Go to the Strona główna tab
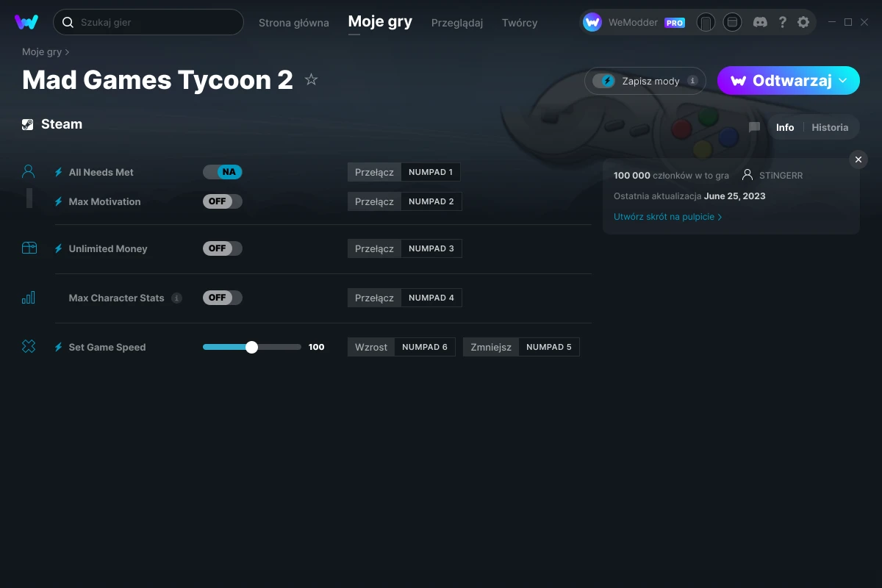The image size is (882, 588). (x=294, y=23)
